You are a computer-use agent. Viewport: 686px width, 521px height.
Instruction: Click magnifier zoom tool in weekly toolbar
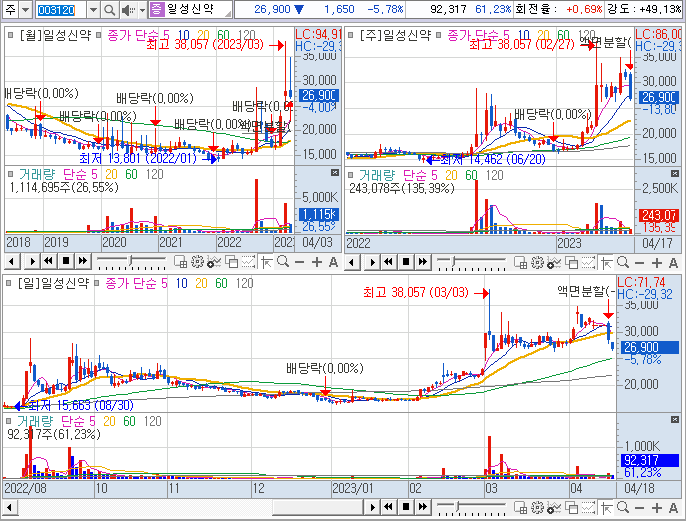tap(623, 262)
